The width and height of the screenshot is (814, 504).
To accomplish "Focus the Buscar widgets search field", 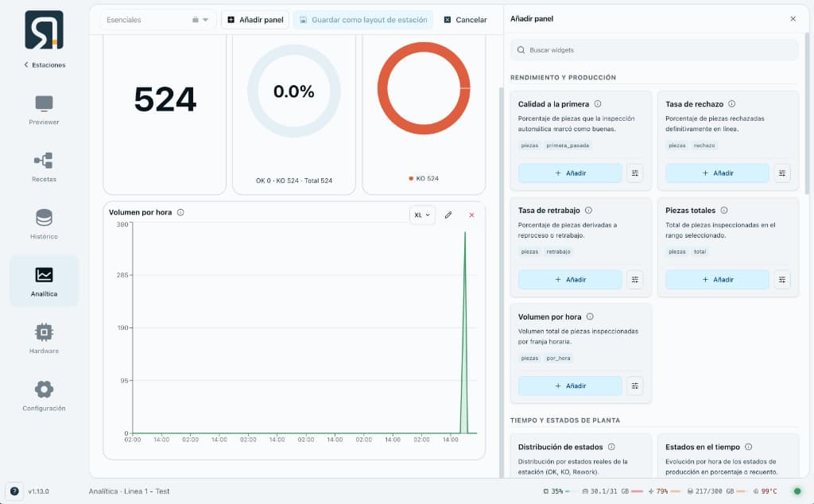I will [654, 50].
